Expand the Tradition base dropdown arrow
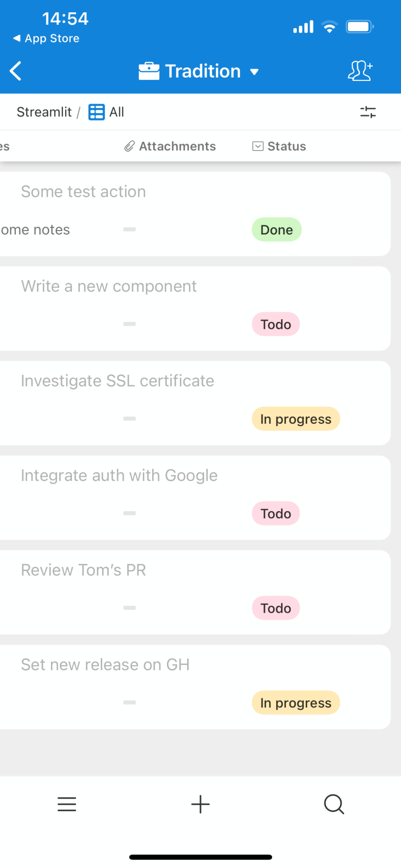This screenshot has width=401, height=868. click(x=254, y=72)
